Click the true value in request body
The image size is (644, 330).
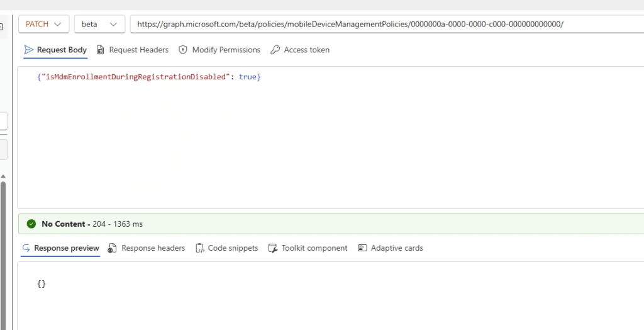(x=247, y=76)
